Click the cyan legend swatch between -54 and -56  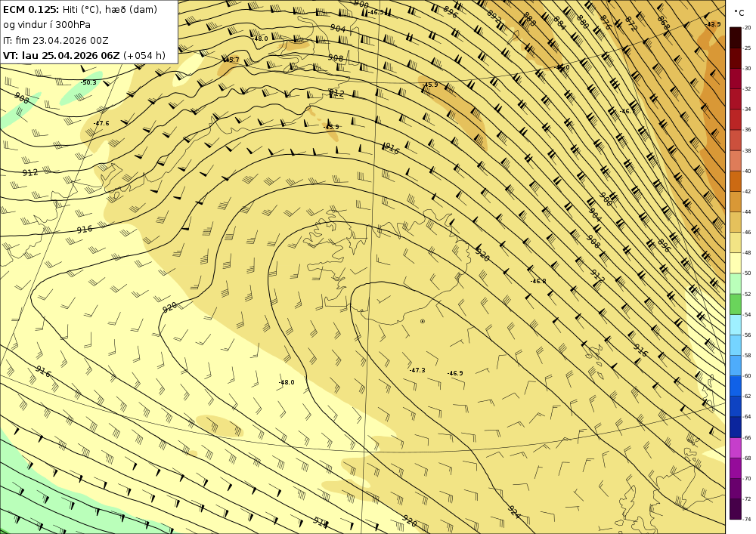[x=736, y=325]
